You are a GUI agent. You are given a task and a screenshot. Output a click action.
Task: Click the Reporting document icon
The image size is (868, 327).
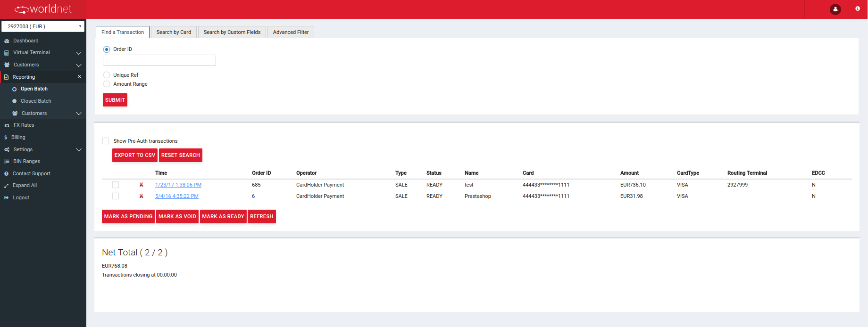7,77
